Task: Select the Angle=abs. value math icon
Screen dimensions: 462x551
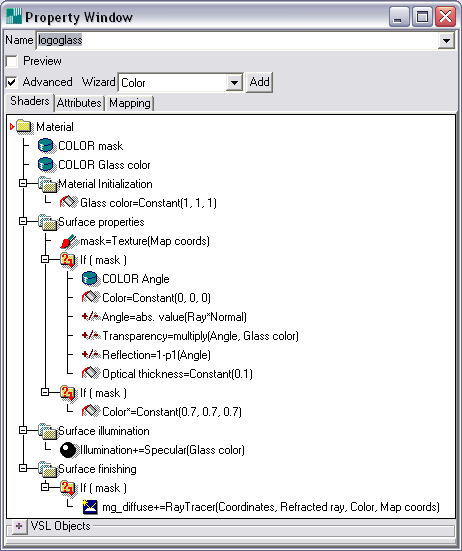Action: 90,317
